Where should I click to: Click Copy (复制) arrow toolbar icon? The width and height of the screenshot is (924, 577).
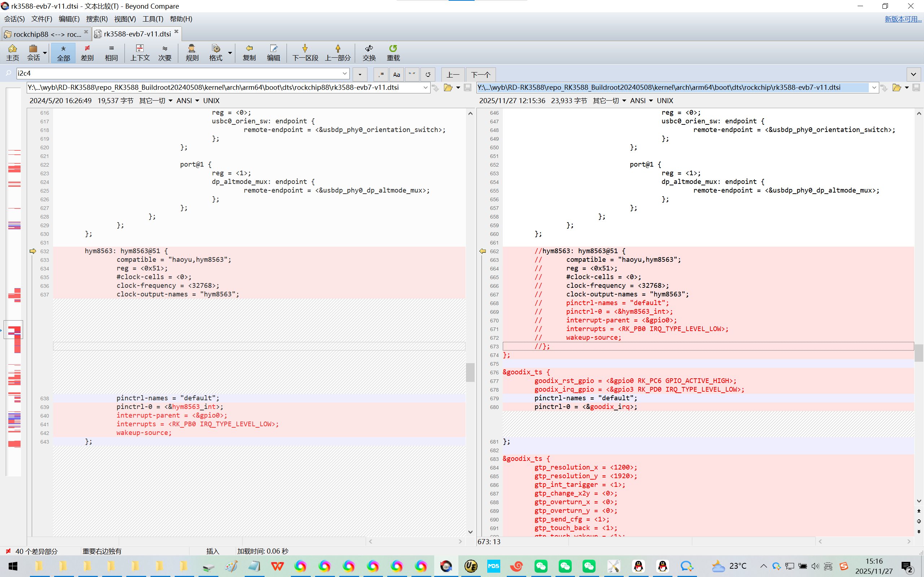click(x=249, y=52)
